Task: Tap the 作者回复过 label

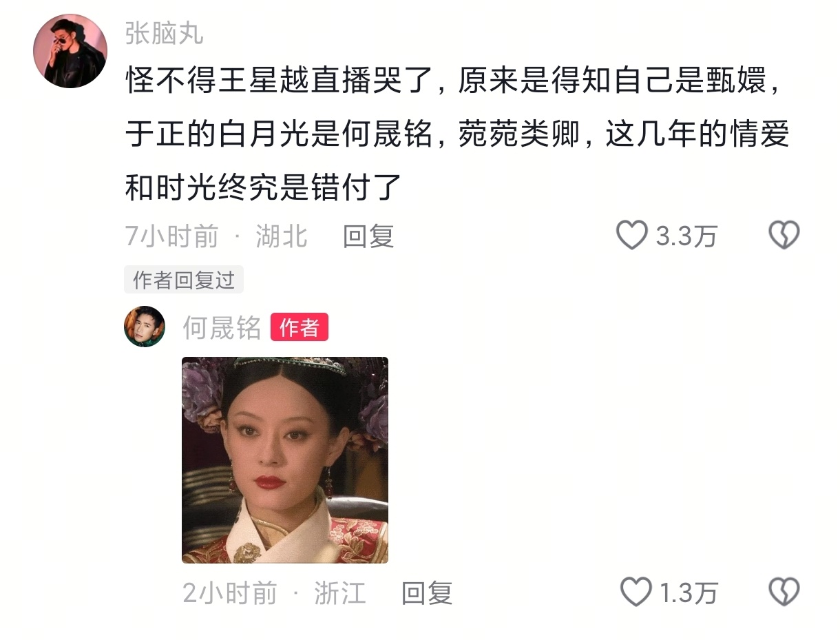Action: (184, 280)
